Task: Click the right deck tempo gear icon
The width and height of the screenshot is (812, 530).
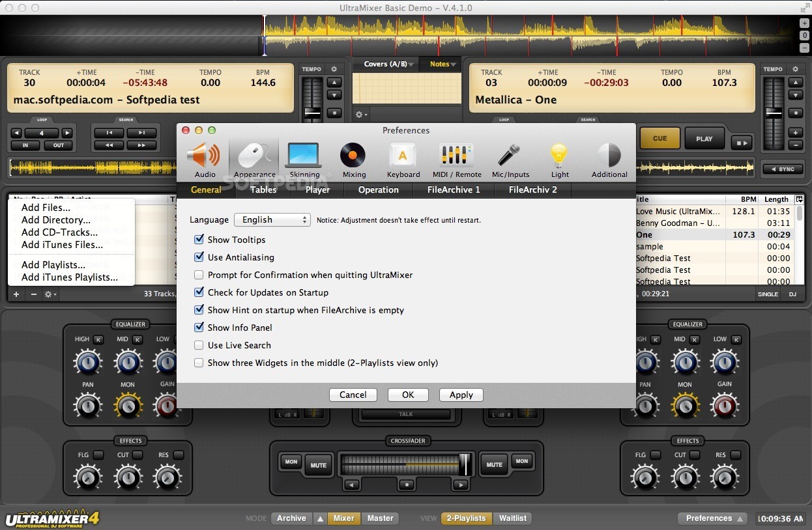Action: [795, 69]
